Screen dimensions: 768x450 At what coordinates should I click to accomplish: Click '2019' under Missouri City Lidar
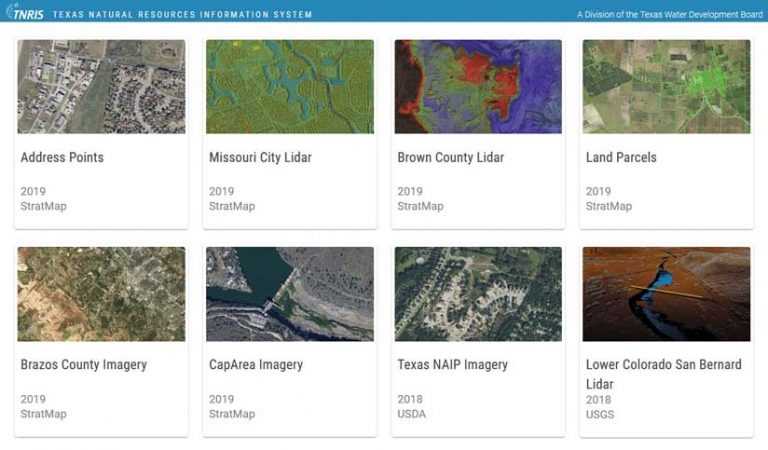(x=221, y=191)
